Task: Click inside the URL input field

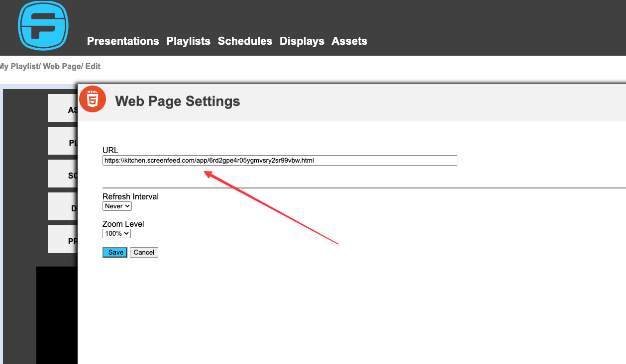Action: pos(279,160)
